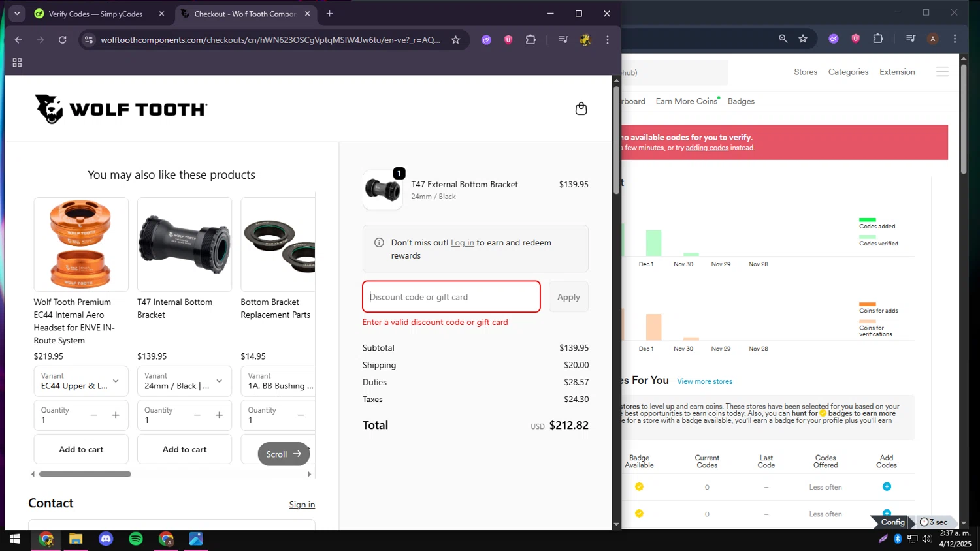
Task: Open Spotify from taskbar
Action: pos(136,539)
